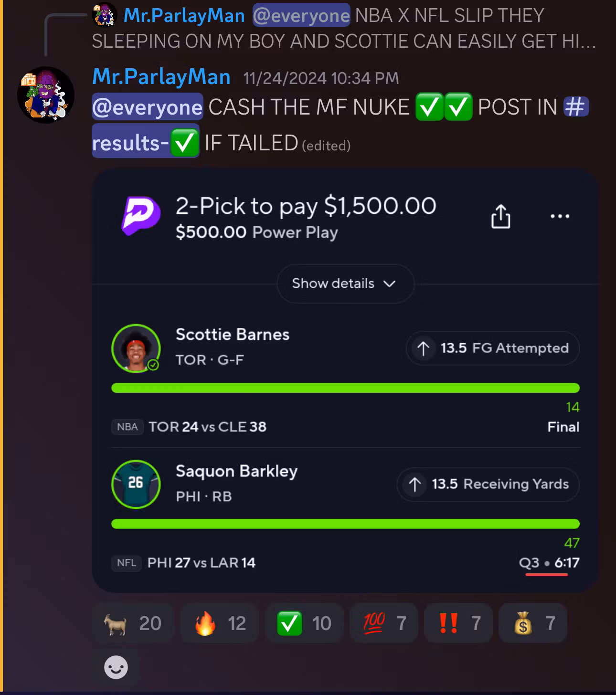Open Saquon Barkley jersey icon
Viewport: 616px width, 695px height.
(x=136, y=484)
